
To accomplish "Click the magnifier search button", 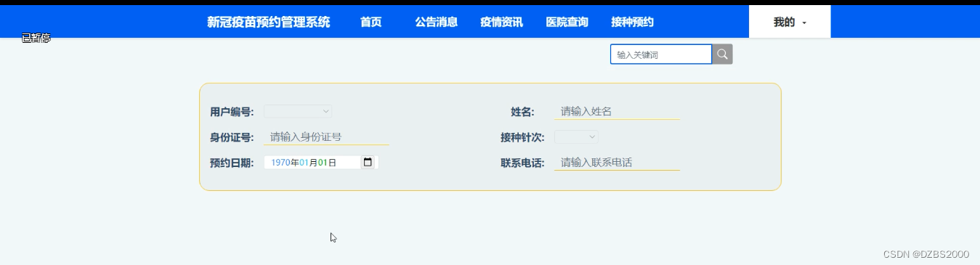I will click(722, 54).
